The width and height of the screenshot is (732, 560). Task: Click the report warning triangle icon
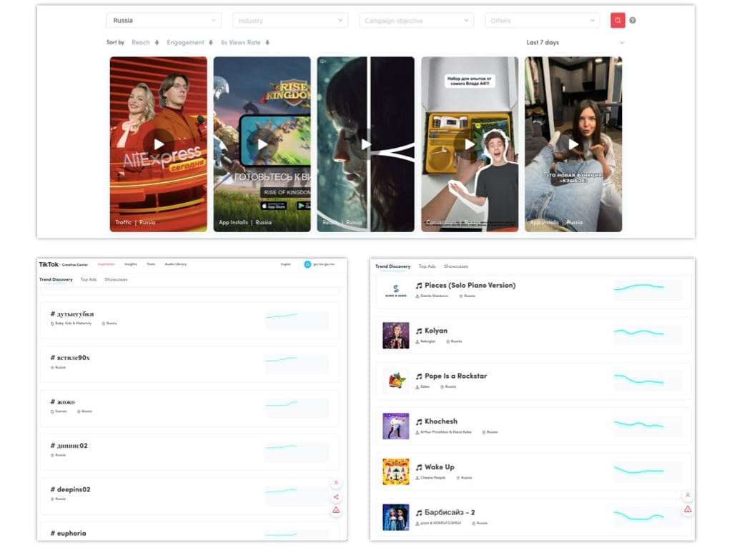[x=336, y=509]
